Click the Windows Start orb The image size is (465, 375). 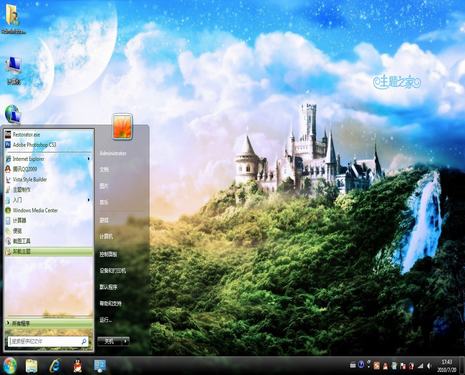[x=10, y=366]
